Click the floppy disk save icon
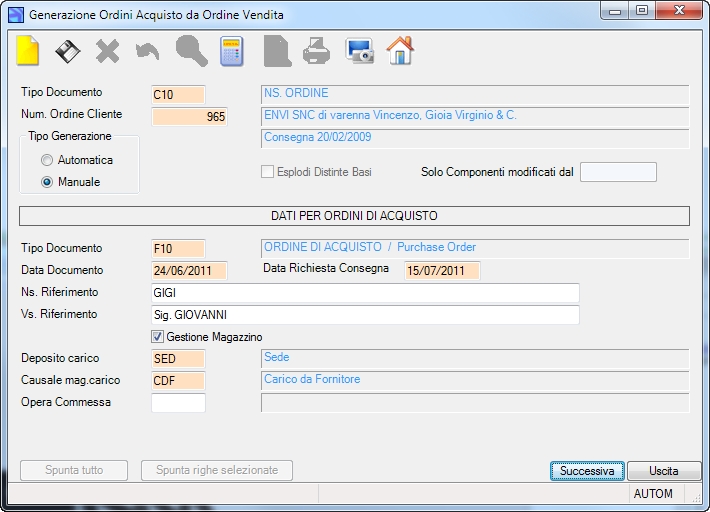 (68, 51)
